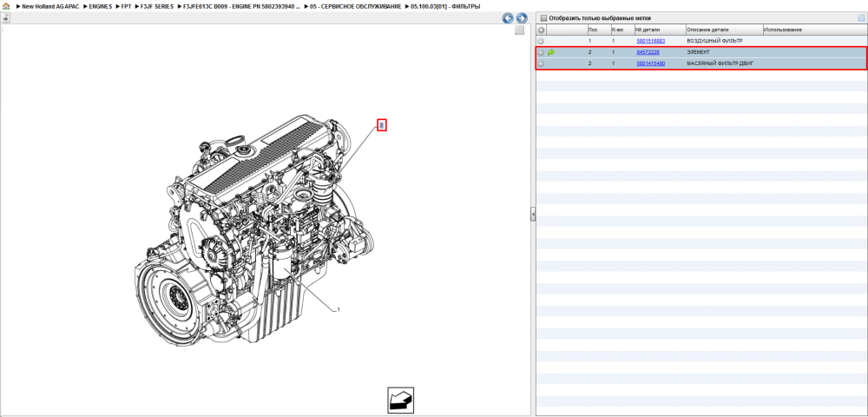
Task: Select the 'МАСЛЯНЫЙ ФИЛЬТР ДВИГ' description cell
Action: 720,63
